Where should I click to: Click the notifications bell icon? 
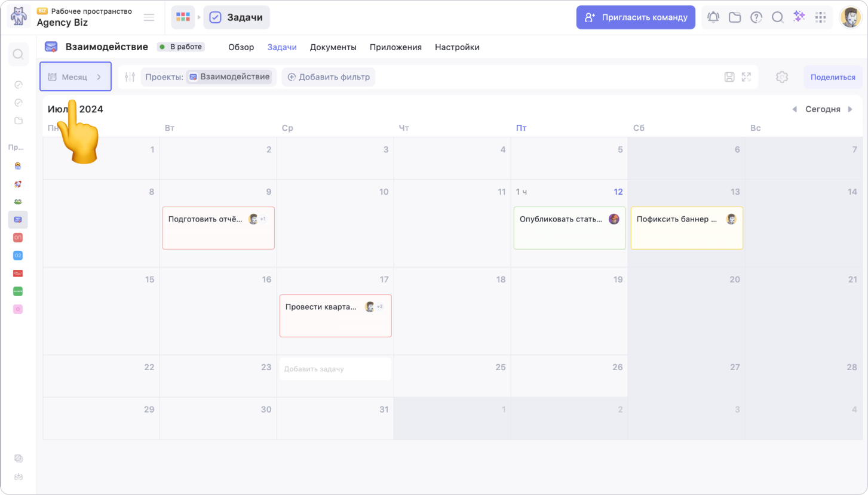click(713, 17)
